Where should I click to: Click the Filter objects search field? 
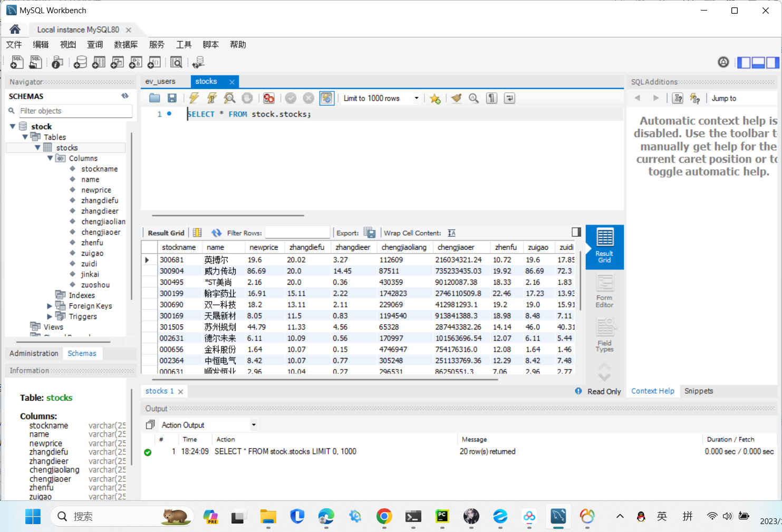click(75, 111)
